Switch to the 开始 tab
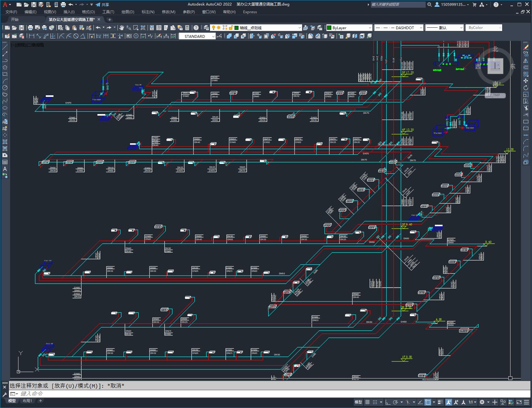 [x=15, y=19]
